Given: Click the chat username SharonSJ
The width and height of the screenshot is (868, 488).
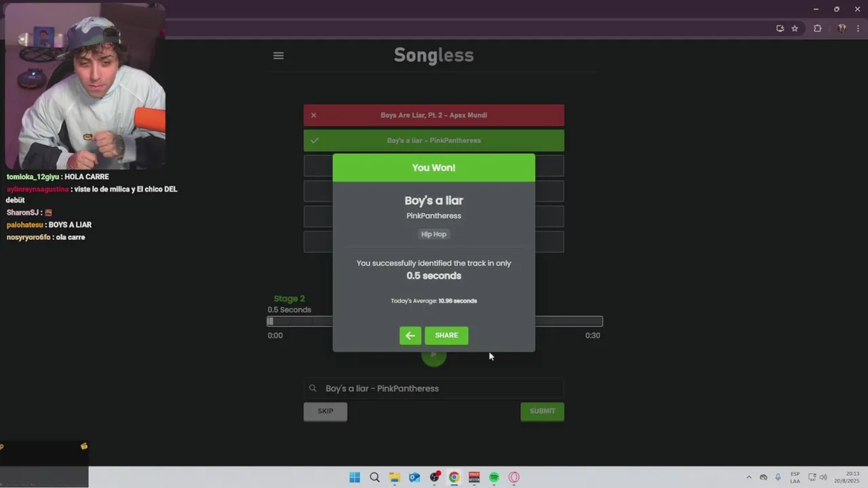Looking at the screenshot, I should pyautogui.click(x=22, y=213).
